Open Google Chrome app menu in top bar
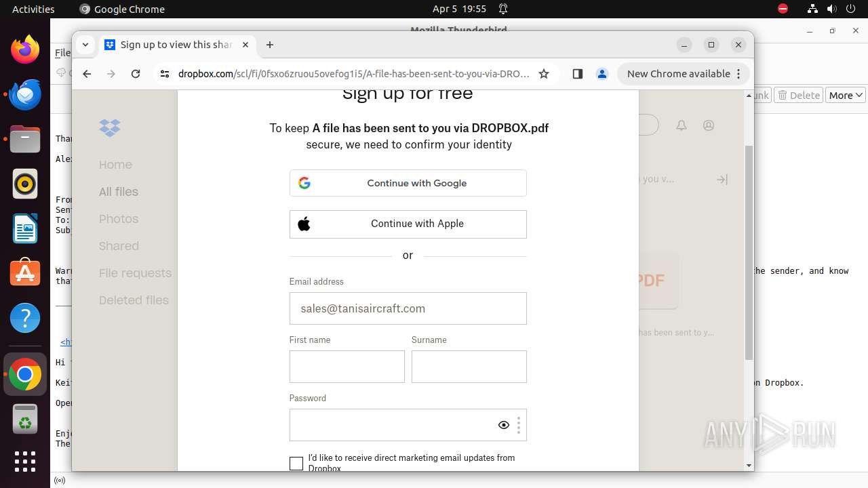The width and height of the screenshot is (868, 488). [x=122, y=9]
